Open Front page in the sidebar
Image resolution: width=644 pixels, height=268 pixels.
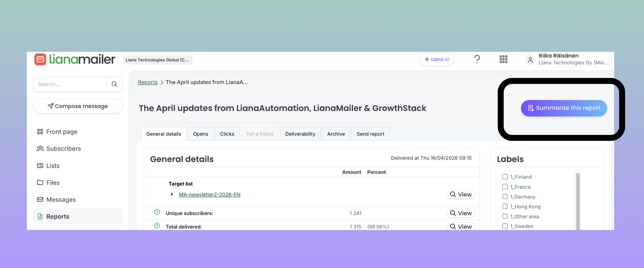[78, 132]
